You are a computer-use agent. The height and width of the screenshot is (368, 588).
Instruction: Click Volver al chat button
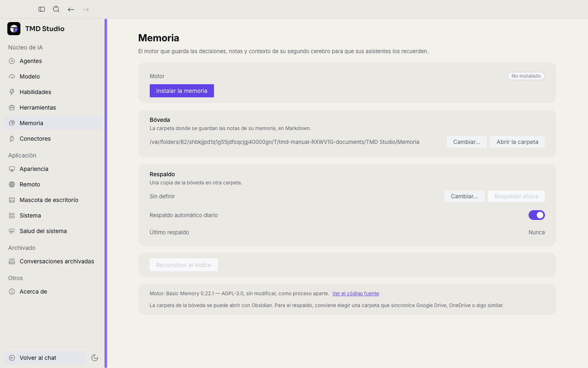(45, 358)
